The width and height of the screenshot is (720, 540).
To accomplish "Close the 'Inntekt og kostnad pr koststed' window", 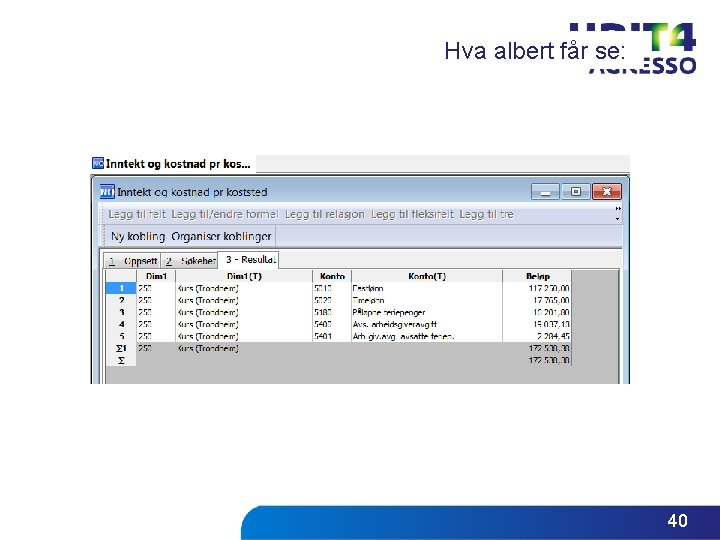I will click(607, 191).
